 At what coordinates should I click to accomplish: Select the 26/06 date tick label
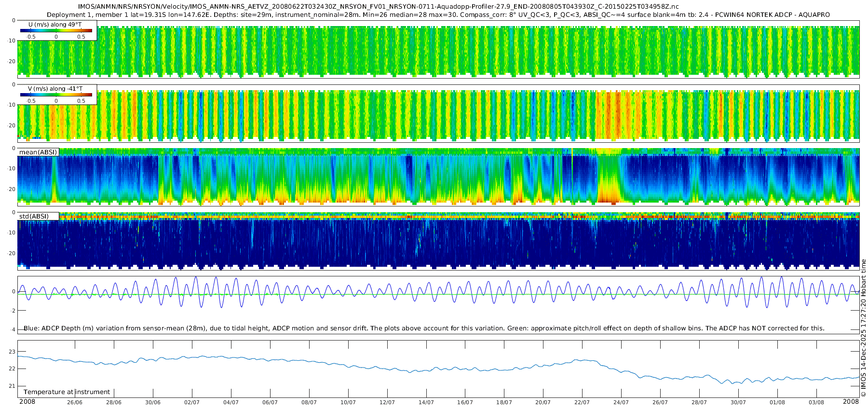pos(75,402)
